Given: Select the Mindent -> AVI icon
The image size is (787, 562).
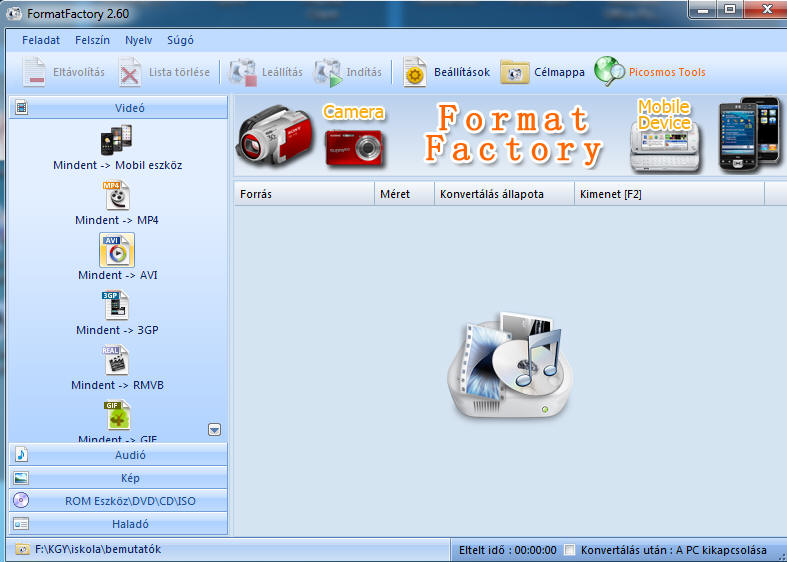Looking at the screenshot, I should tap(117, 250).
